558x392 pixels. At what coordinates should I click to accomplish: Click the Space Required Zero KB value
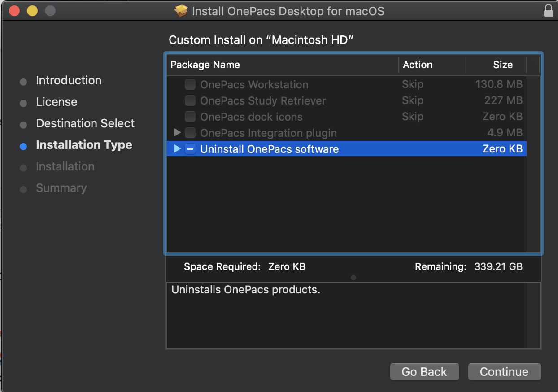click(x=287, y=266)
